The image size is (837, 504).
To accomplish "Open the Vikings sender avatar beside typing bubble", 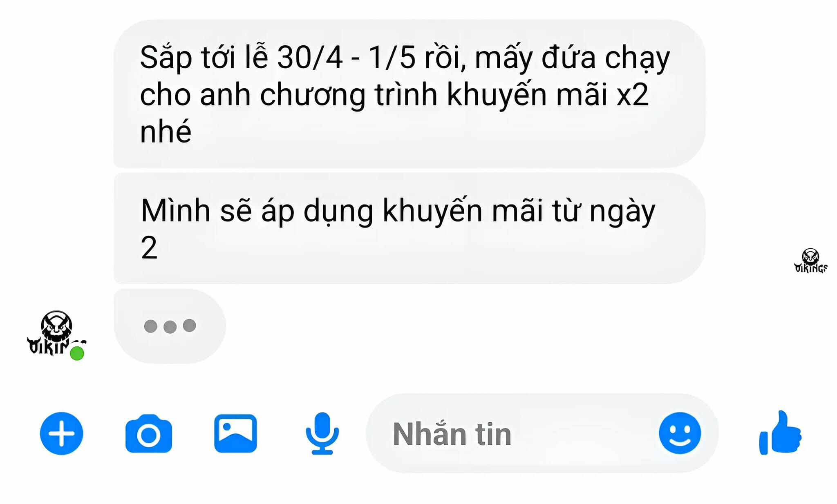I will pyautogui.click(x=56, y=334).
